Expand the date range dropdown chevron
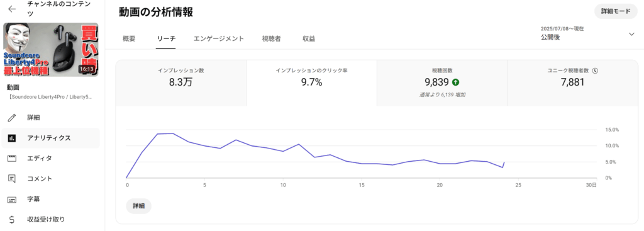Viewport: 644px width, 231px height. pyautogui.click(x=631, y=34)
